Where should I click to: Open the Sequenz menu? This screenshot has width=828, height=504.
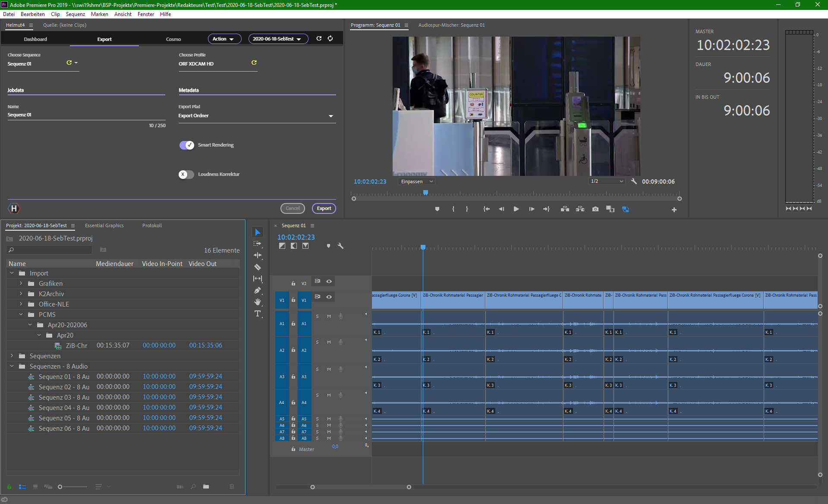tap(76, 14)
